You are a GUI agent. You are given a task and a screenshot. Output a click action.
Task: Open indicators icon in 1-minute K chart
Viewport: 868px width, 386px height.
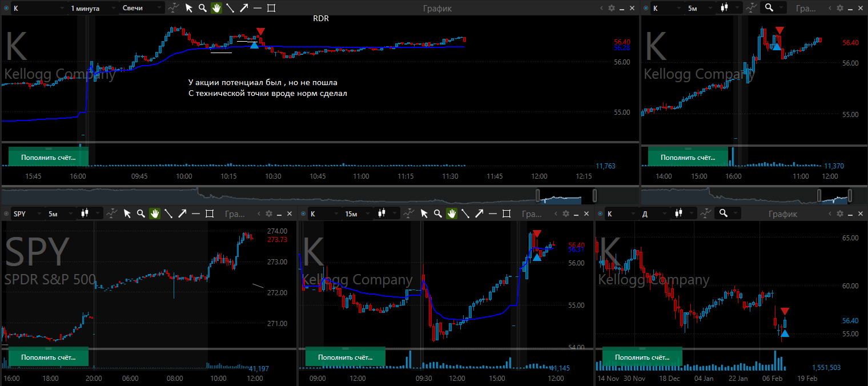pyautogui.click(x=174, y=8)
